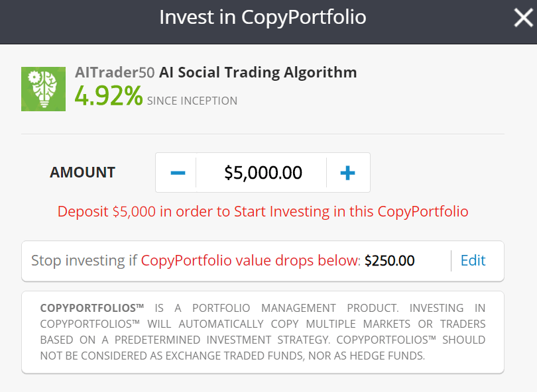Click the SINCE INCEPTION label
537x392 pixels.
[x=192, y=101]
